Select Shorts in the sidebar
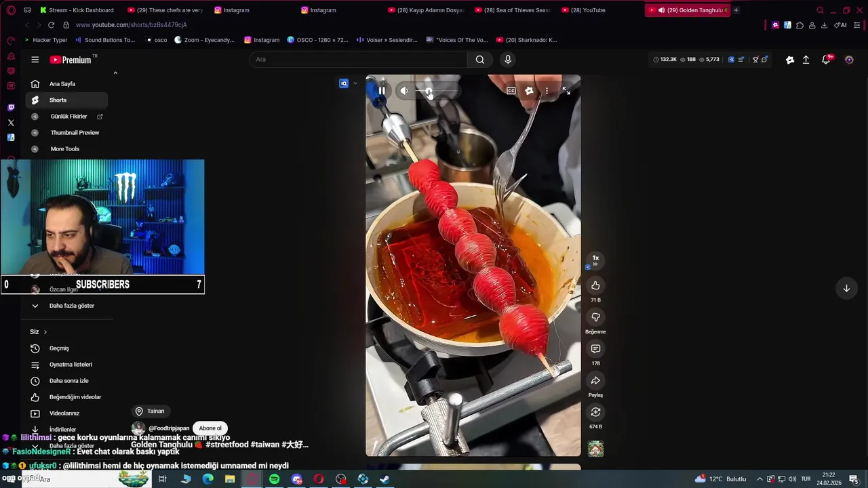Image resolution: width=868 pixels, height=488 pixels. [x=66, y=100]
